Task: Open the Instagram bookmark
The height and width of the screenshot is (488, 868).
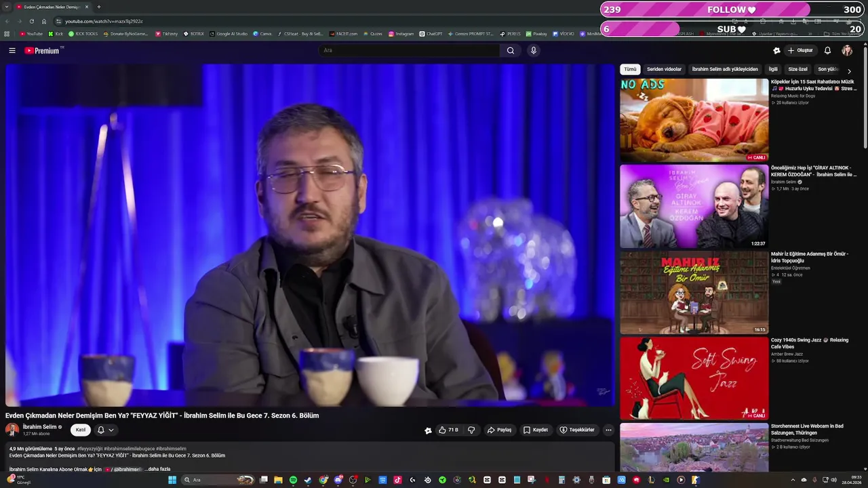Action: 401,33
